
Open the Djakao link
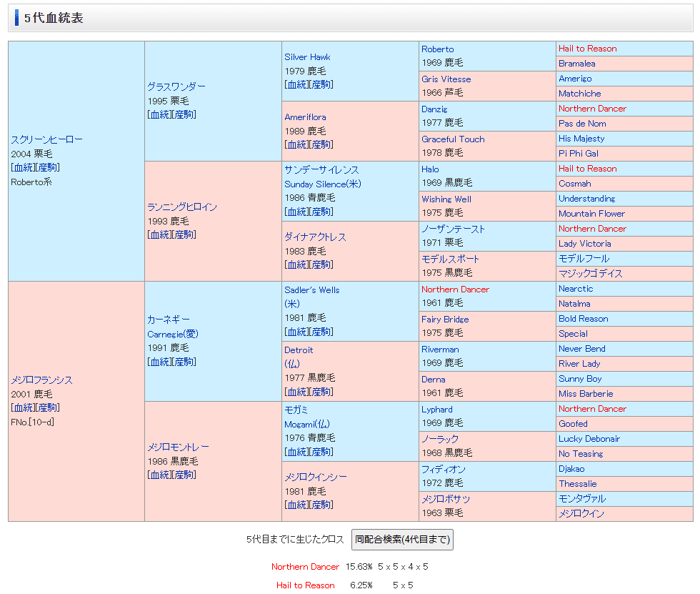coord(571,468)
